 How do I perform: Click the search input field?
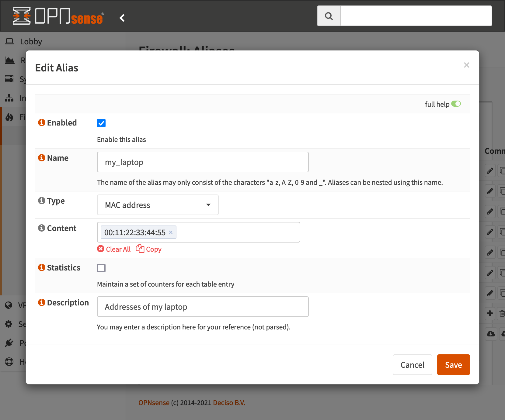[x=416, y=16]
